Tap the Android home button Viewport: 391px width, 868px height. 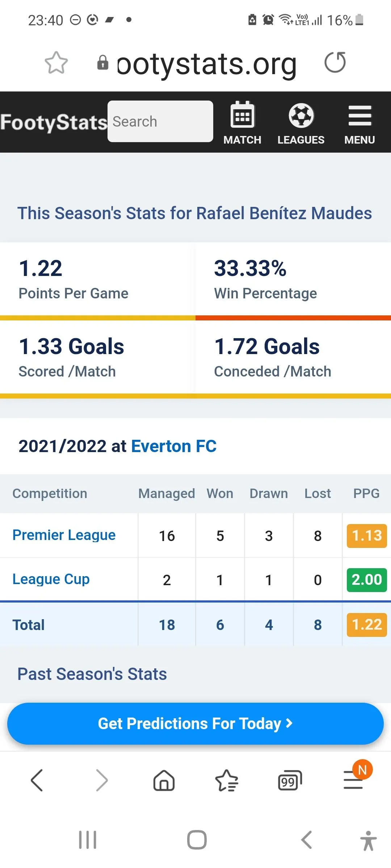(197, 840)
